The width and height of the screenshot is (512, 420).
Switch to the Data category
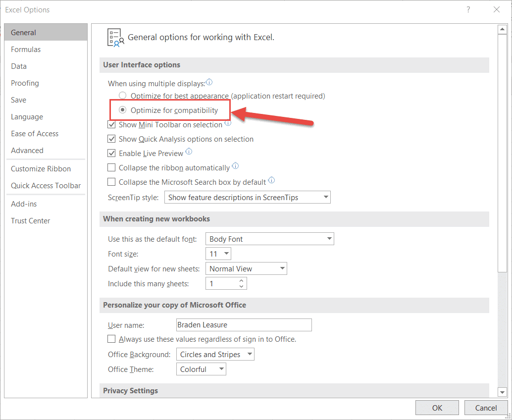46,66
